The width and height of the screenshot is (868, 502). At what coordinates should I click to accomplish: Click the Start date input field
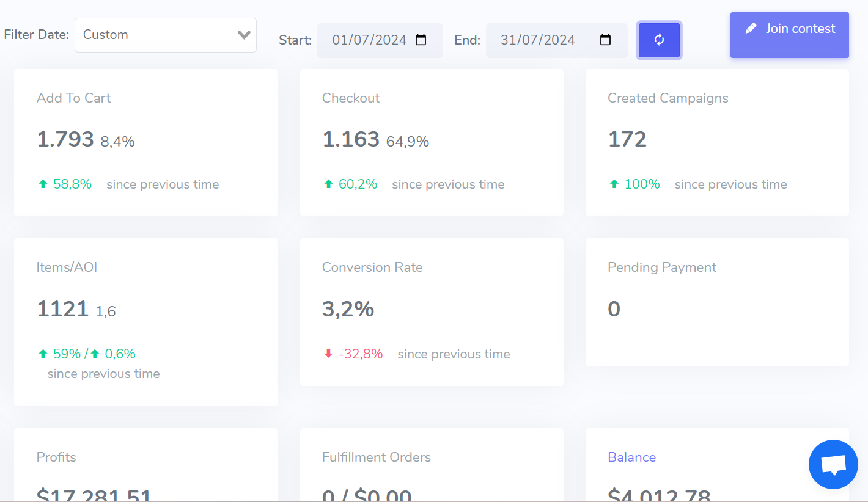point(369,40)
